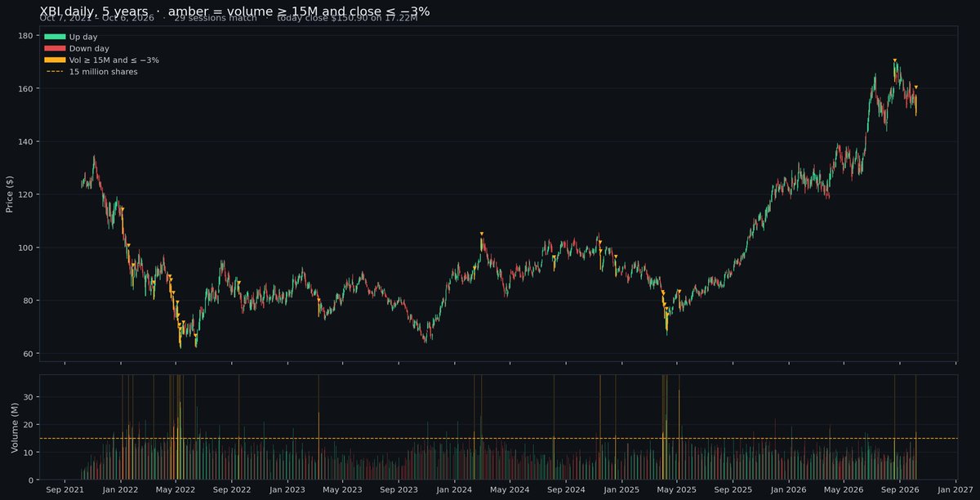Click the amber Vol ≥ 15M legend swatch
Screen dimensions: 980x500
(55, 60)
